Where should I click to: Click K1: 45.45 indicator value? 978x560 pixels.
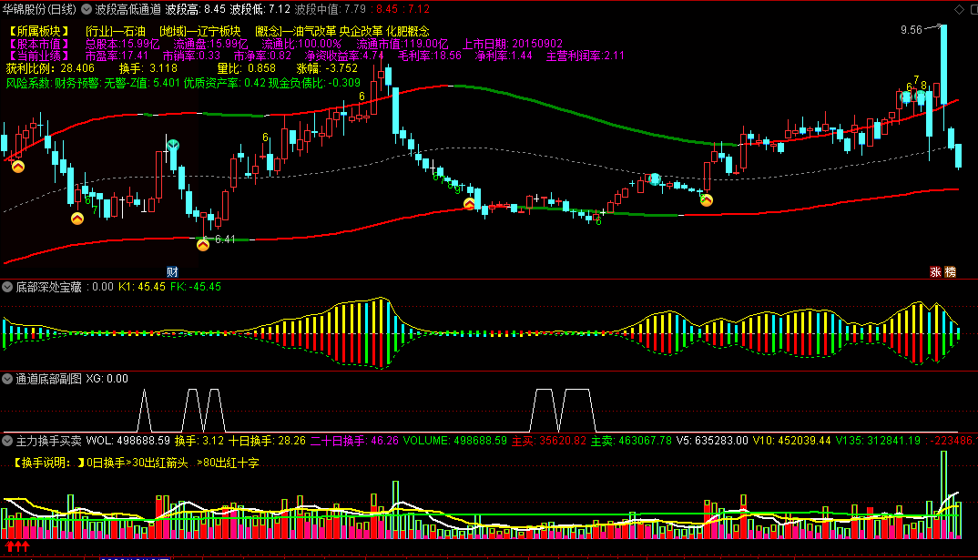click(141, 287)
